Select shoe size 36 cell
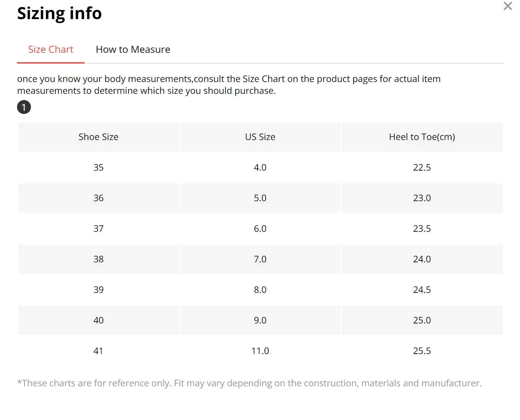The image size is (520, 420). tap(98, 198)
